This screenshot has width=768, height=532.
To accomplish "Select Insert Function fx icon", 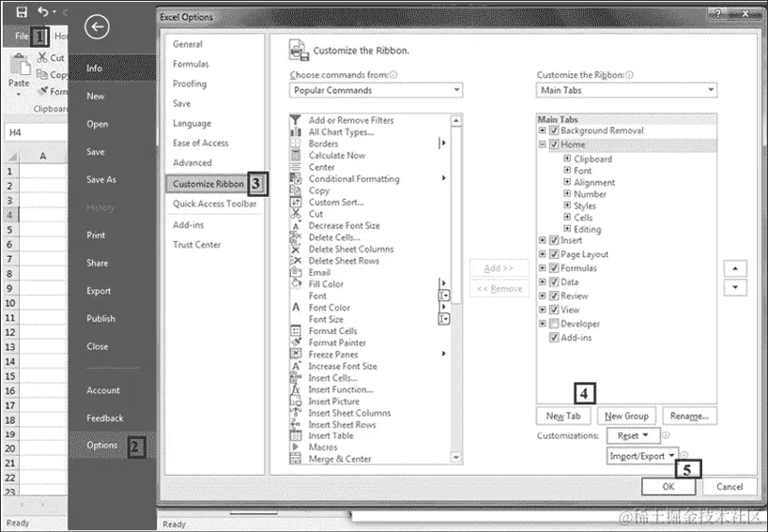I will (x=296, y=389).
